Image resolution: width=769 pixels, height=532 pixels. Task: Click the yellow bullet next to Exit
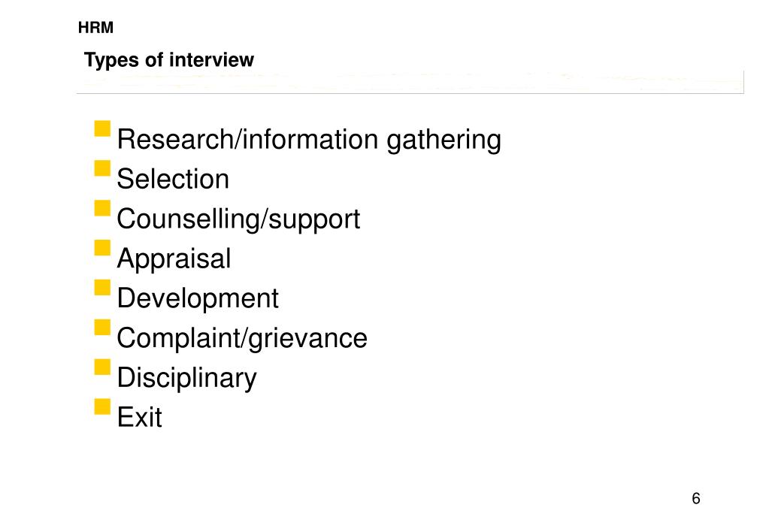102,407
